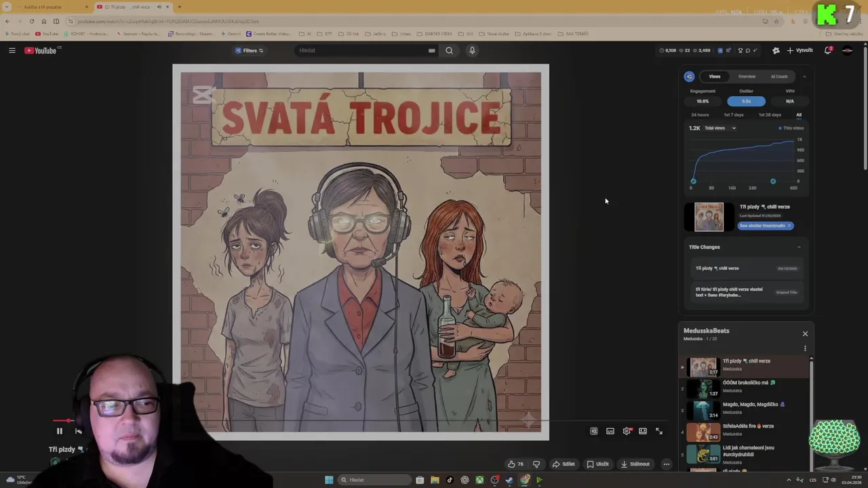Enter fullscreen mode in the player
The width and height of the screenshot is (868, 488).
pos(659,431)
